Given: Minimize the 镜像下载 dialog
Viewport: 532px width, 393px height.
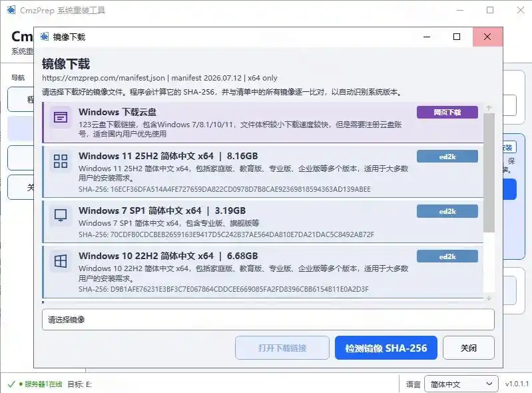Looking at the screenshot, I should point(427,37).
